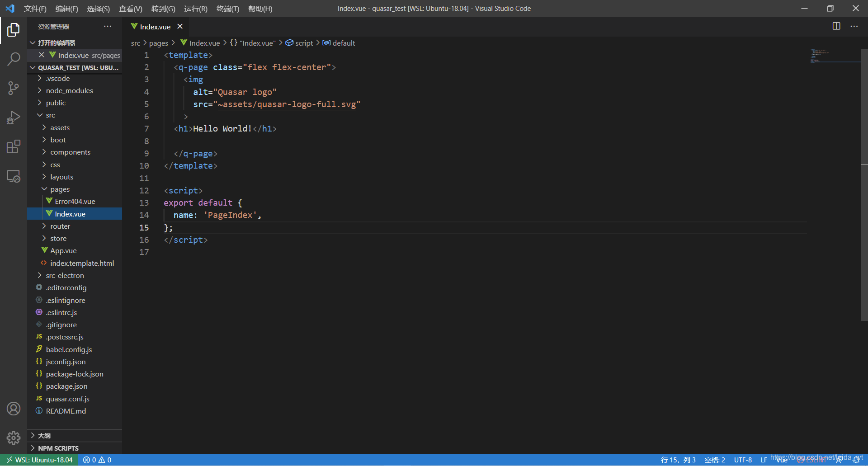Viewport: 868px width, 466px height.
Task: Open the 编辑(E) menu
Action: coord(67,9)
